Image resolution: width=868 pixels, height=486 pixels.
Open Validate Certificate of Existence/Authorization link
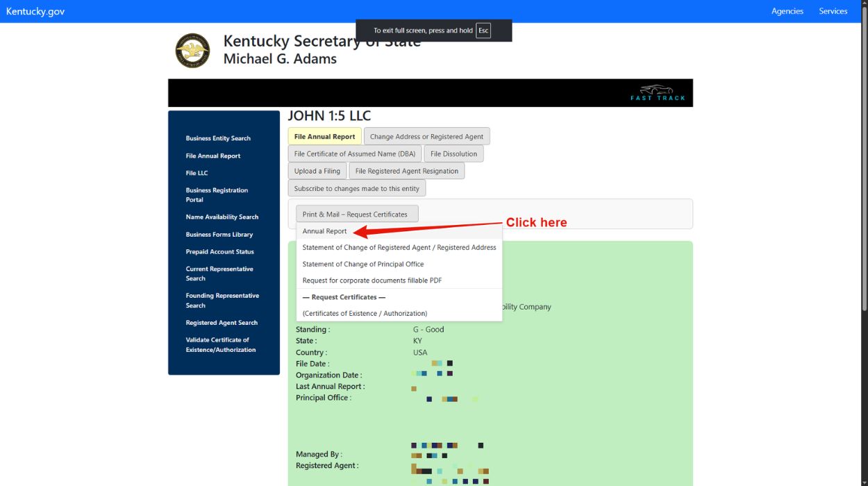click(221, 345)
